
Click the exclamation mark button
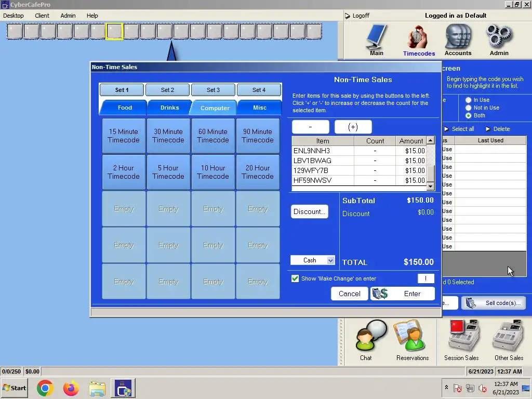(426, 278)
